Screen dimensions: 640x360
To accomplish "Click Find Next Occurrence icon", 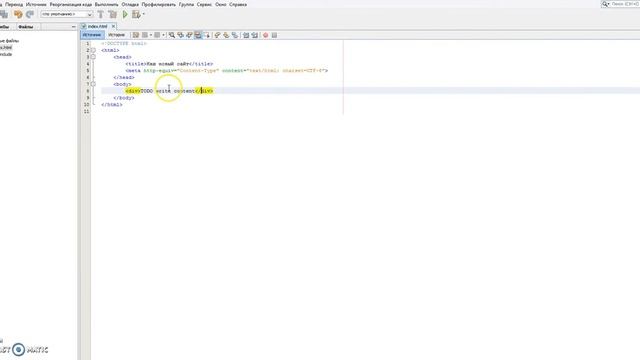I will (x=189, y=35).
